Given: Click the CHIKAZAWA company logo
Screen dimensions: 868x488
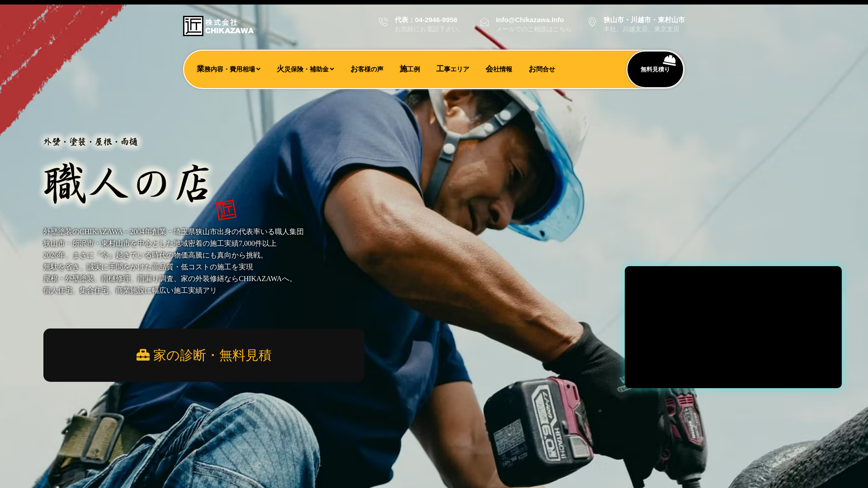Looking at the screenshot, I should click(x=218, y=26).
